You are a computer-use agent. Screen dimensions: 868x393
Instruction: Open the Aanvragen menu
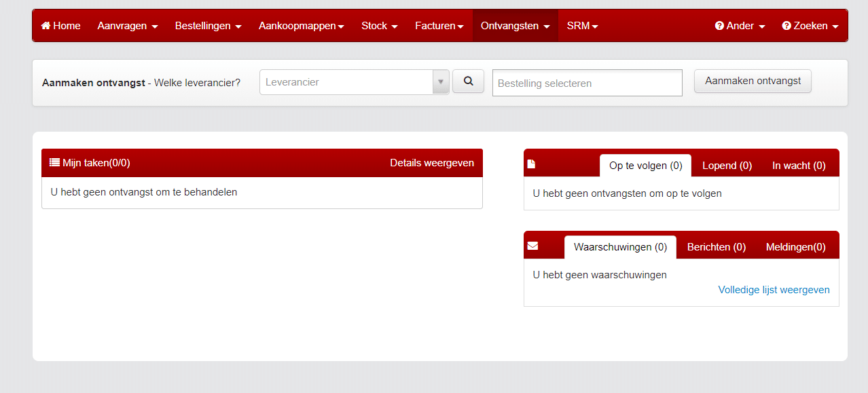click(x=128, y=26)
